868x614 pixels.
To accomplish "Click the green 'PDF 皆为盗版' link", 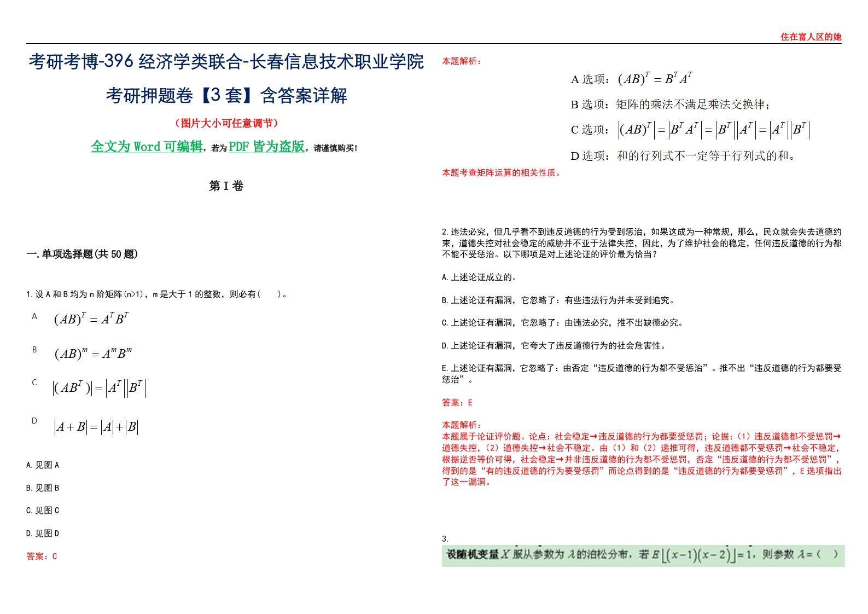I will [x=267, y=147].
